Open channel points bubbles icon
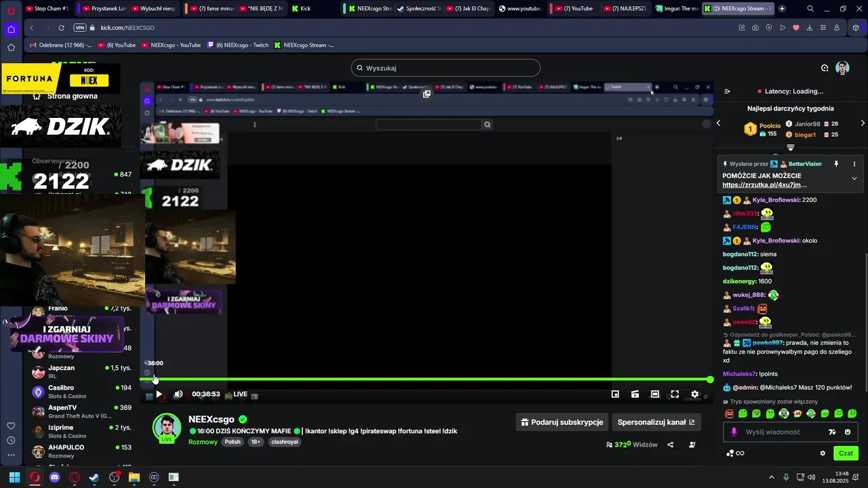868x488 pixels. (730, 453)
